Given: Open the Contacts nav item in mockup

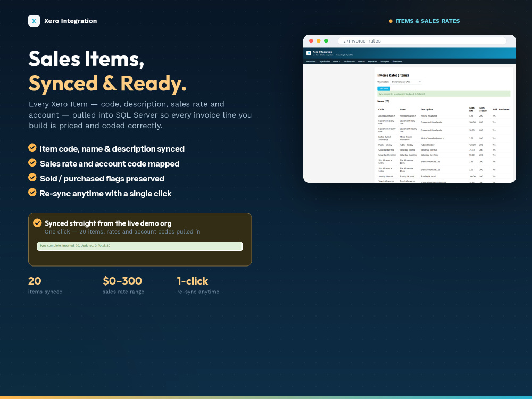Looking at the screenshot, I should (337, 61).
